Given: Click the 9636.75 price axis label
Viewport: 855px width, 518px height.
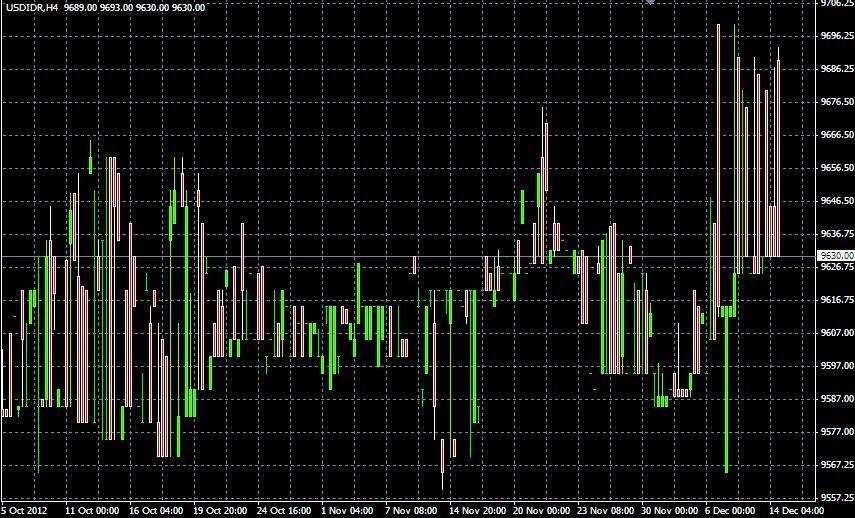Looking at the screenshot, I should point(837,233).
